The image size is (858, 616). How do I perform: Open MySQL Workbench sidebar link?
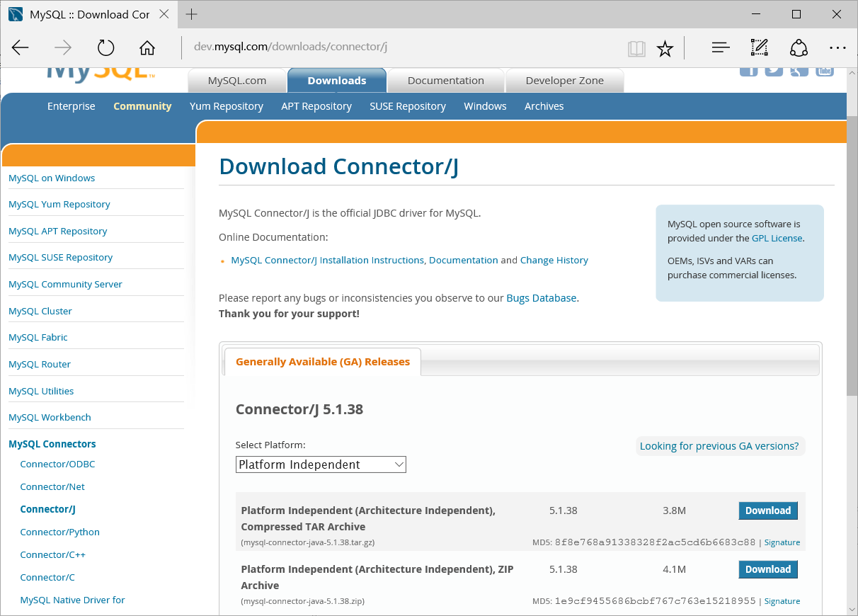(x=50, y=417)
